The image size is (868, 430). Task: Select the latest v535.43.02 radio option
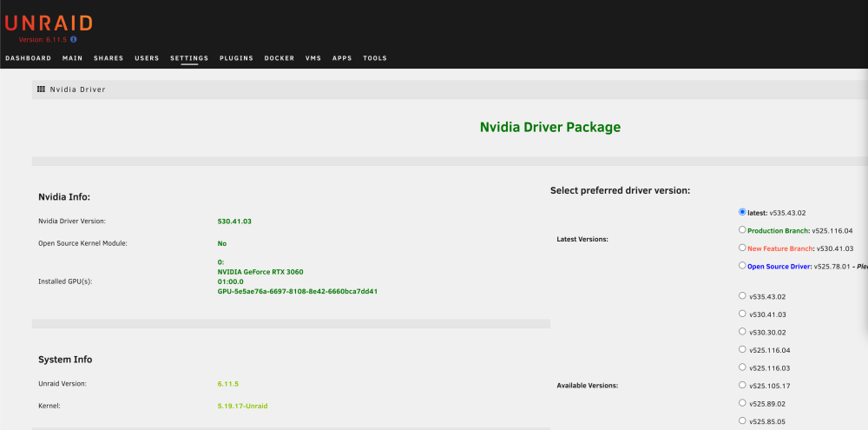742,212
